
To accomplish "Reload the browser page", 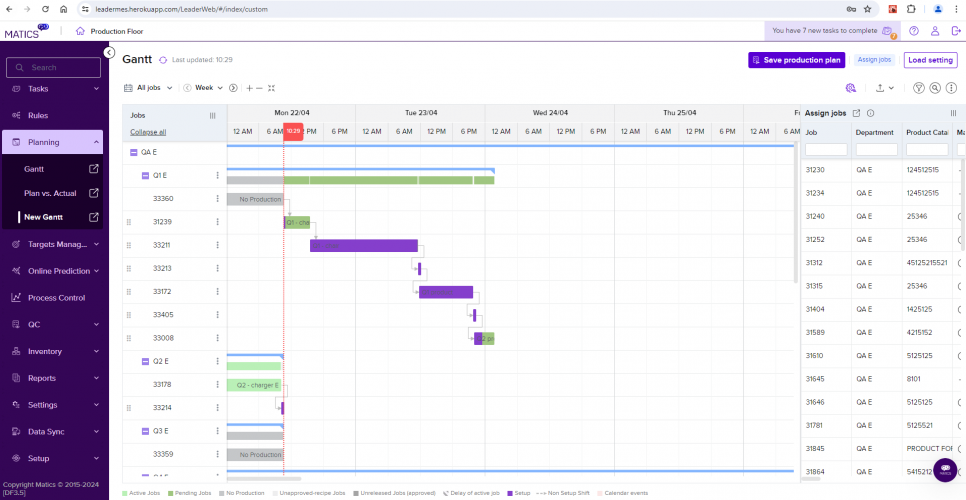I will click(45, 9).
